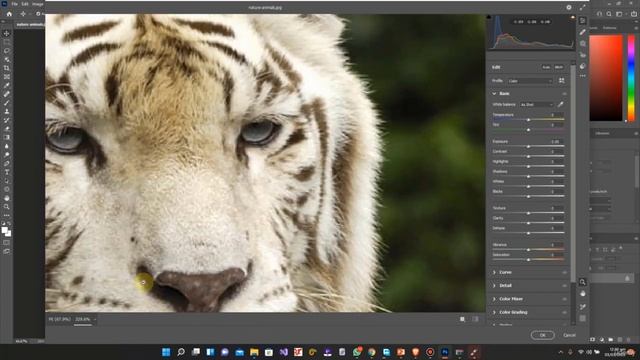The height and width of the screenshot is (360, 640).
Task: Switch to the Patterns tab
Action: coord(610,28)
